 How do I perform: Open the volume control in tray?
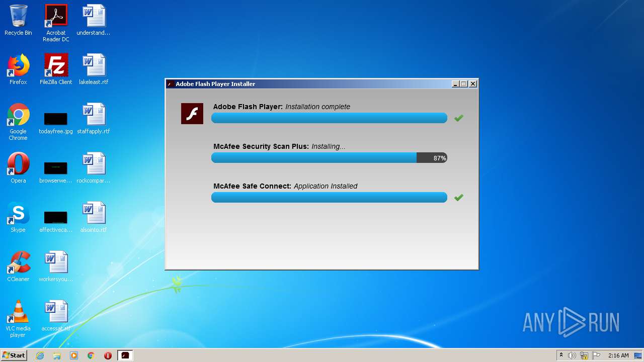tap(572, 355)
